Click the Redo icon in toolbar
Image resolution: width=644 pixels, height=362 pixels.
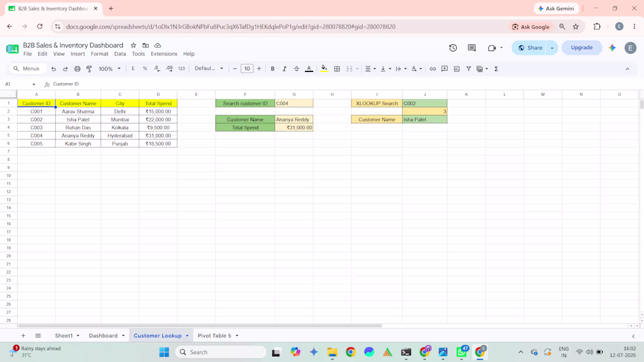66,69
